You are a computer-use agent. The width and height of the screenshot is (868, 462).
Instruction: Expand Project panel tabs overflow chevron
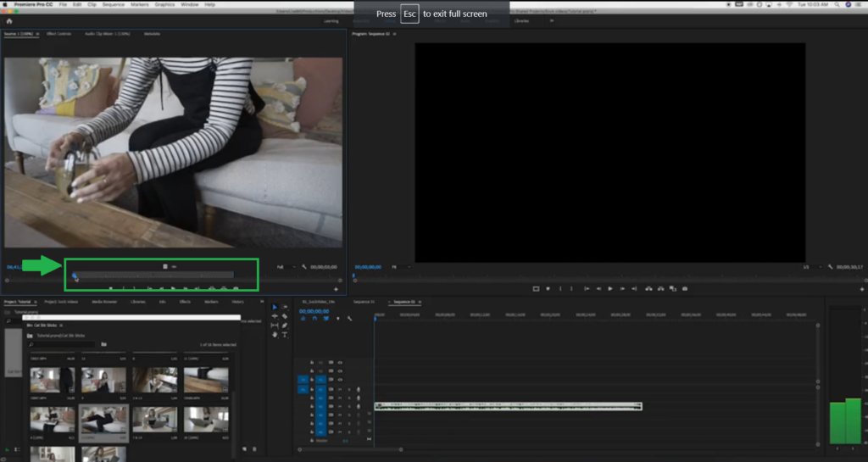click(261, 302)
